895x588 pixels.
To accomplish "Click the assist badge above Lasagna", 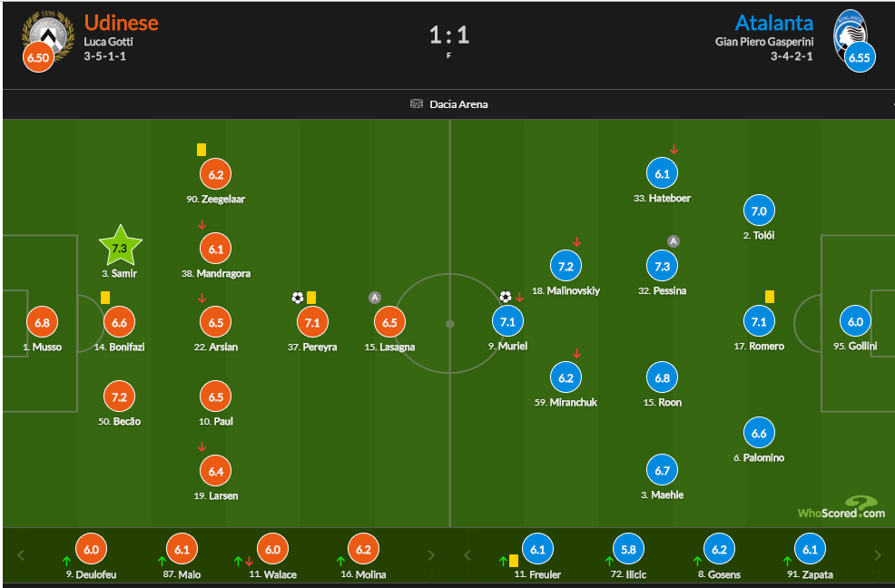I will pos(375,297).
